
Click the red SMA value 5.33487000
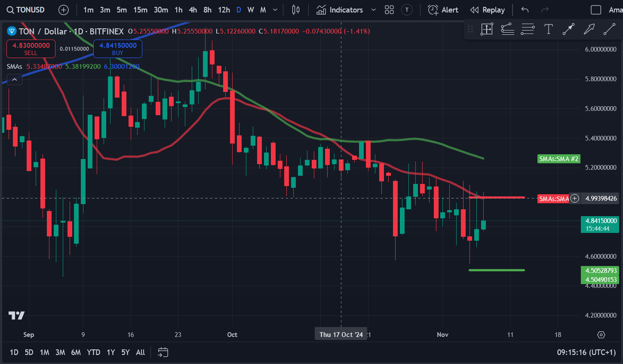tap(44, 67)
